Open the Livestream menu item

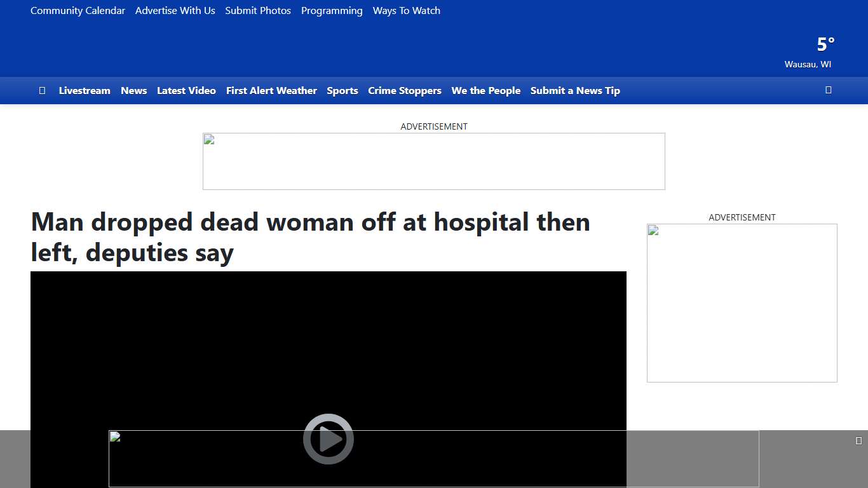point(85,91)
